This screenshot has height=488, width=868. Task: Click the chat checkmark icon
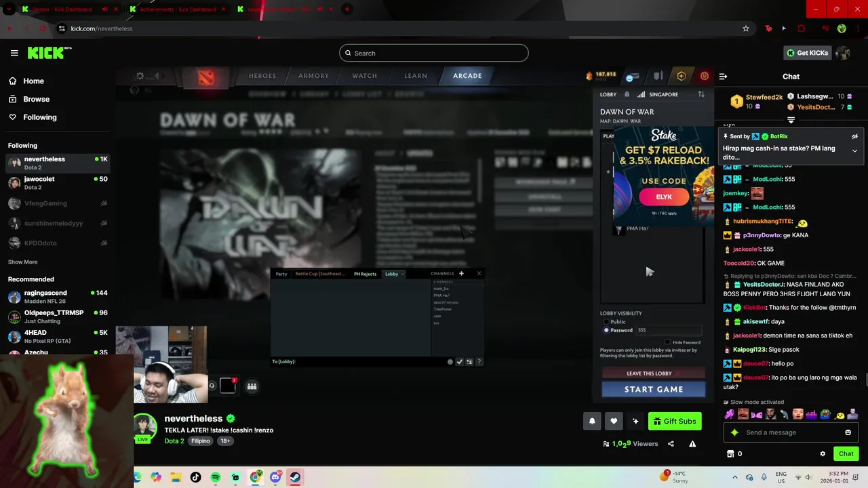tap(460, 362)
